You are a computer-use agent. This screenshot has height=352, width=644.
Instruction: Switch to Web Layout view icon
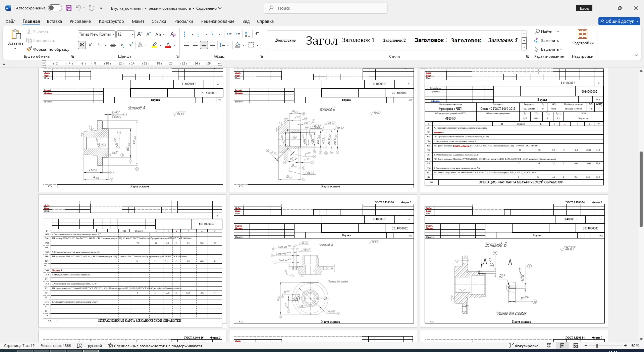tap(576, 346)
